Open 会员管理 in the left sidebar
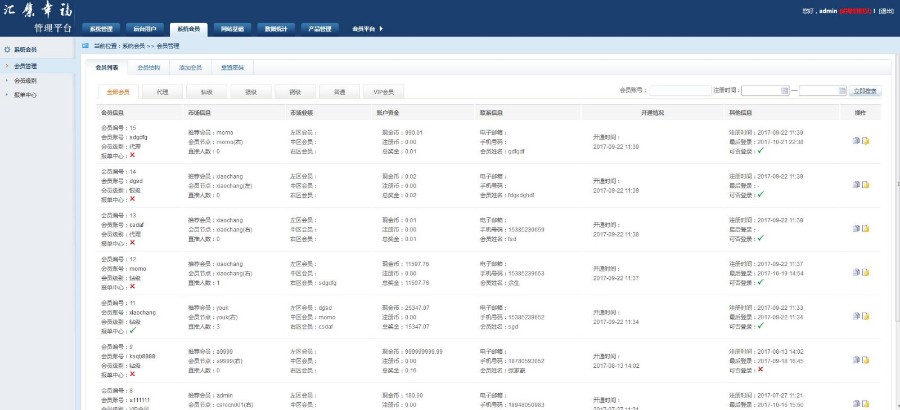 [x=26, y=66]
